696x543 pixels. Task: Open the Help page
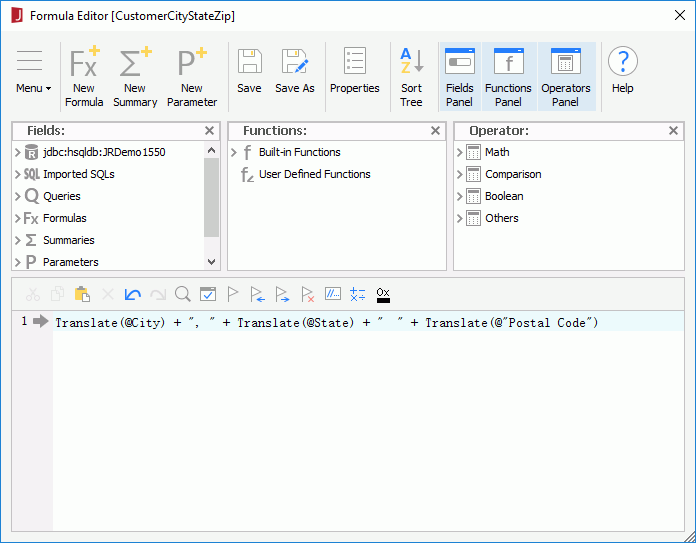[x=622, y=71]
